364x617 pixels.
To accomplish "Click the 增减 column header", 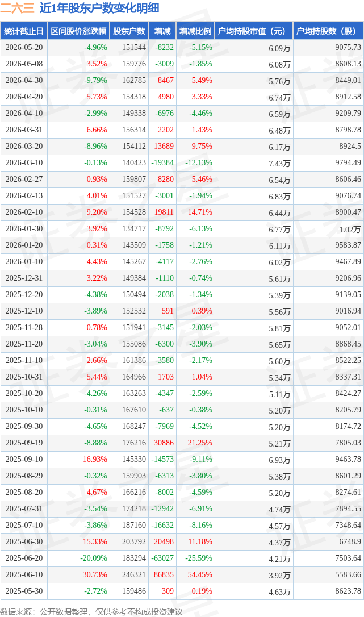I will point(162,31).
